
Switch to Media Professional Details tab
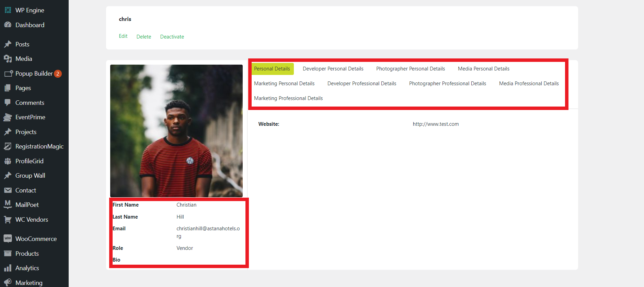click(529, 84)
